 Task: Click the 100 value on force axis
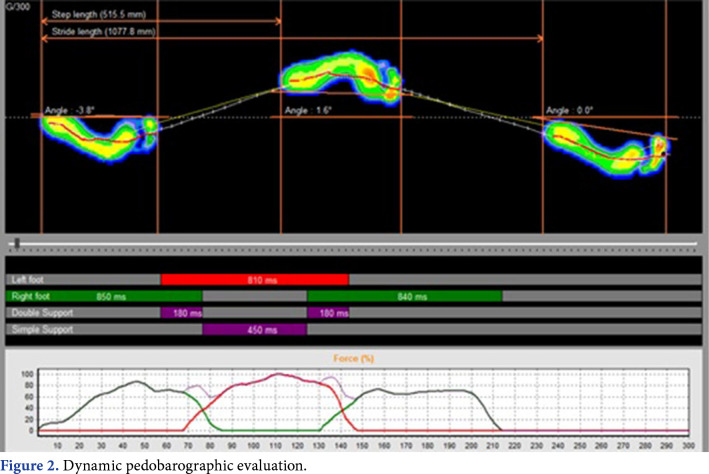point(27,374)
